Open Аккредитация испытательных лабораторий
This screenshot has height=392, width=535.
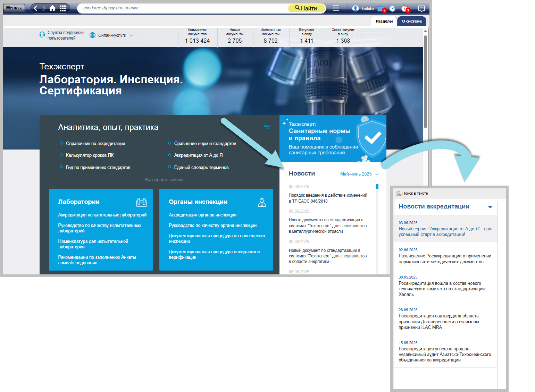(102, 215)
